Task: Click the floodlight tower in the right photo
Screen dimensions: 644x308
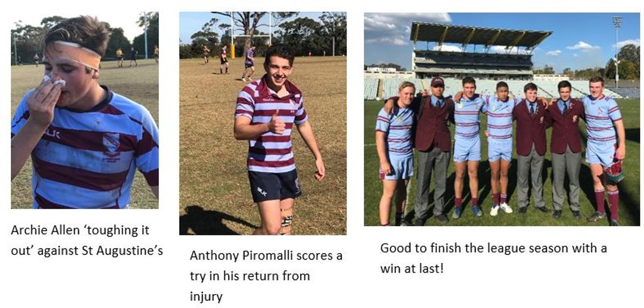Action: pos(617,49)
